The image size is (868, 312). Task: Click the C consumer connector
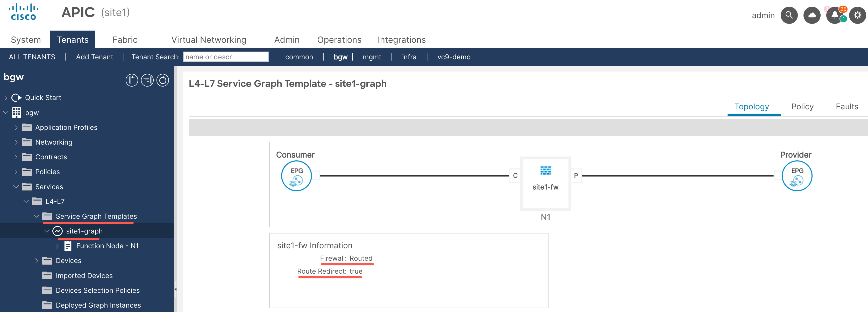(x=515, y=175)
